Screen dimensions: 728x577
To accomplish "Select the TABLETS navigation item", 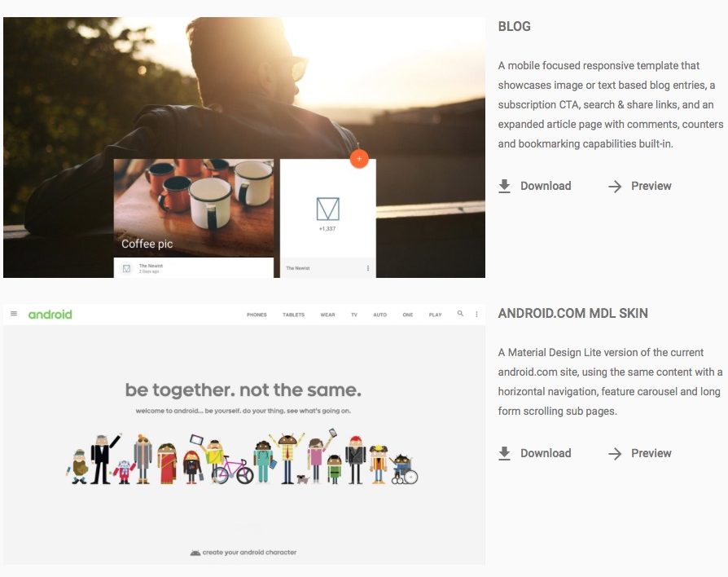I will coord(293,315).
